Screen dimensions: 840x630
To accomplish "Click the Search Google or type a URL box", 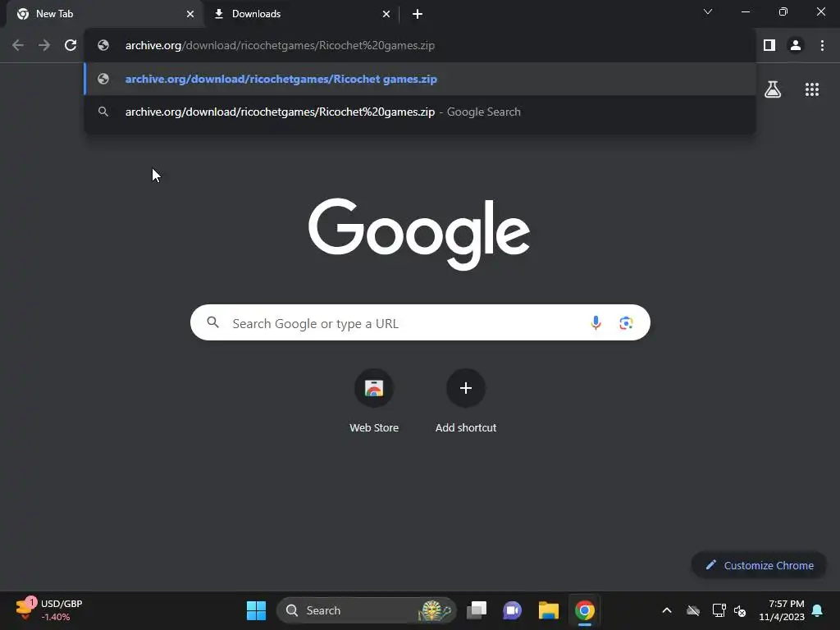I will click(420, 322).
